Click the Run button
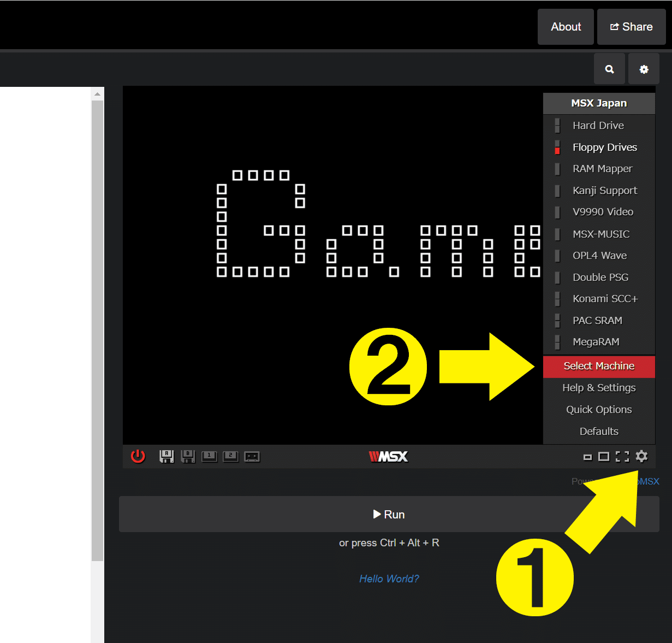 [389, 514]
